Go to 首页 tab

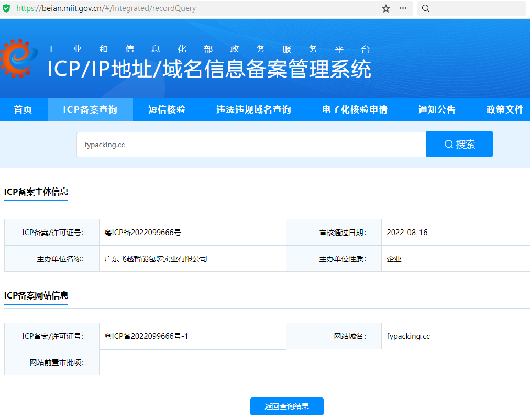[23, 109]
